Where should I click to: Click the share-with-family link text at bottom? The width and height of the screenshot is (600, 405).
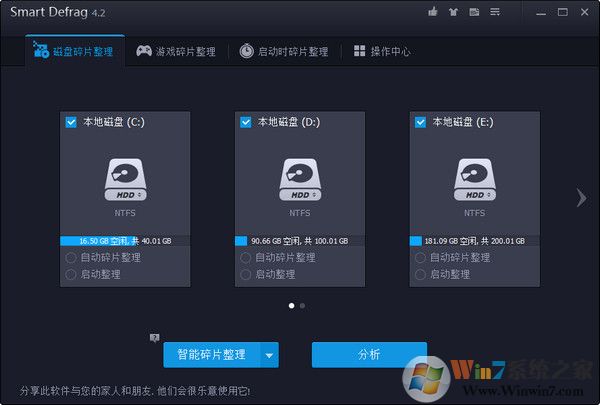(135, 391)
